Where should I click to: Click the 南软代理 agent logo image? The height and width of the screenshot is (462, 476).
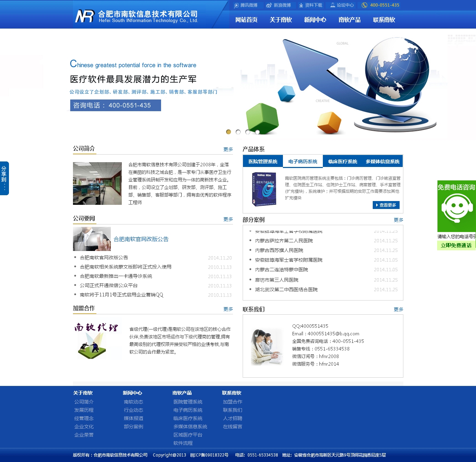click(96, 340)
